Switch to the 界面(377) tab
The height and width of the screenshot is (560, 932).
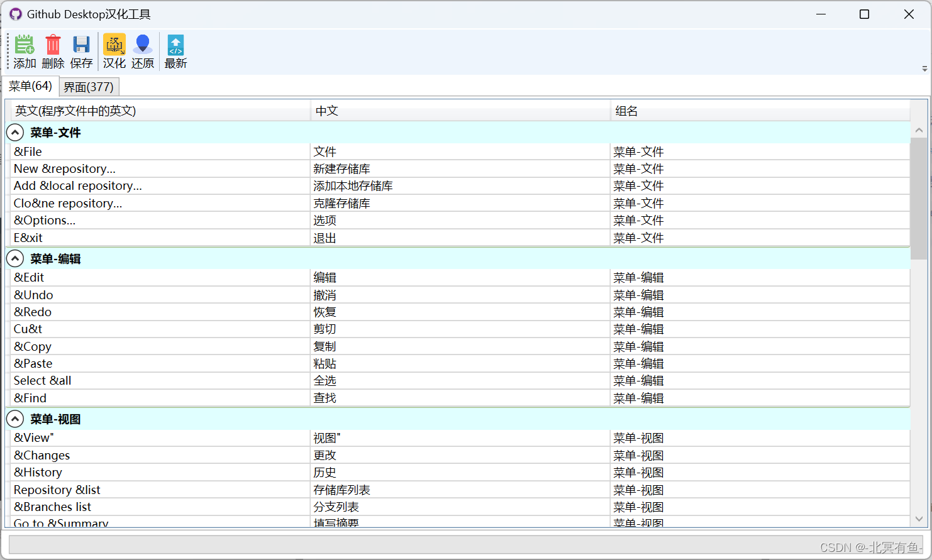point(89,87)
